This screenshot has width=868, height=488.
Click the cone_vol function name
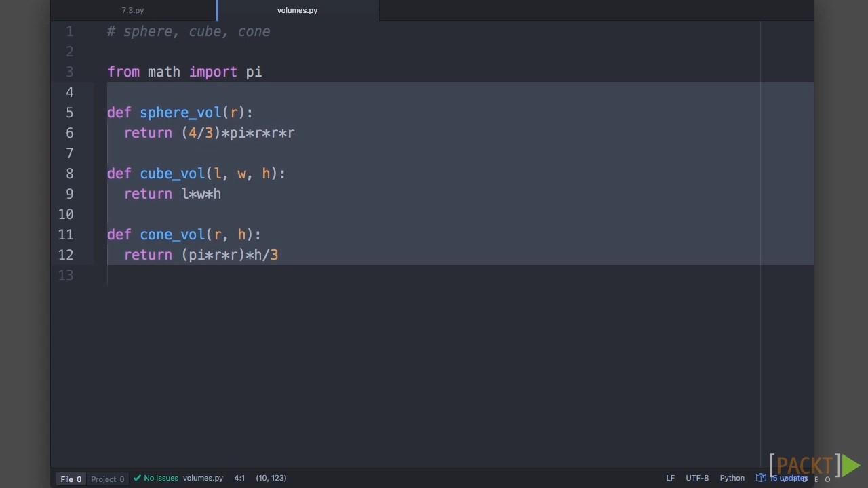point(172,235)
